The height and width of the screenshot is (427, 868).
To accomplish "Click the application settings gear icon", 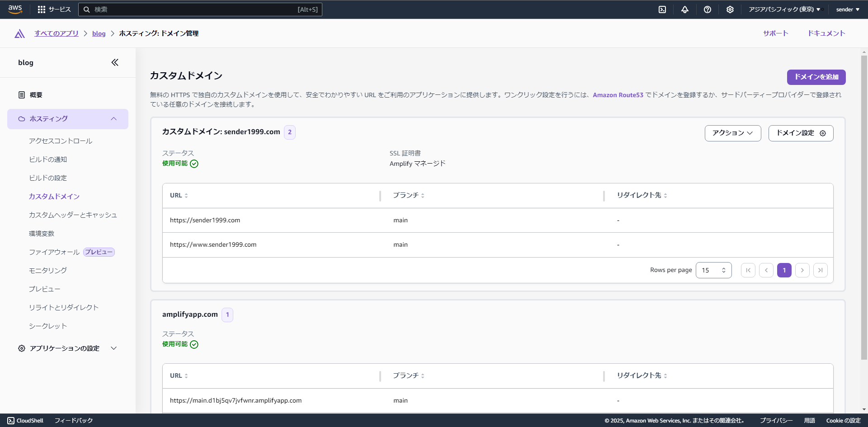I will [22, 348].
